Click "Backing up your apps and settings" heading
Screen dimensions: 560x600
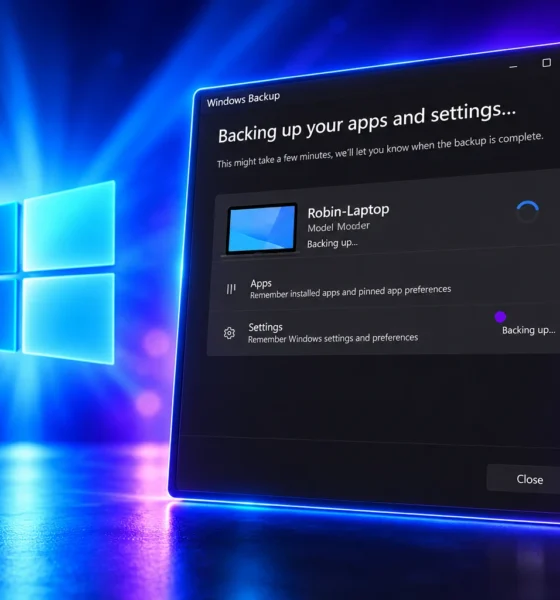pyautogui.click(x=367, y=122)
